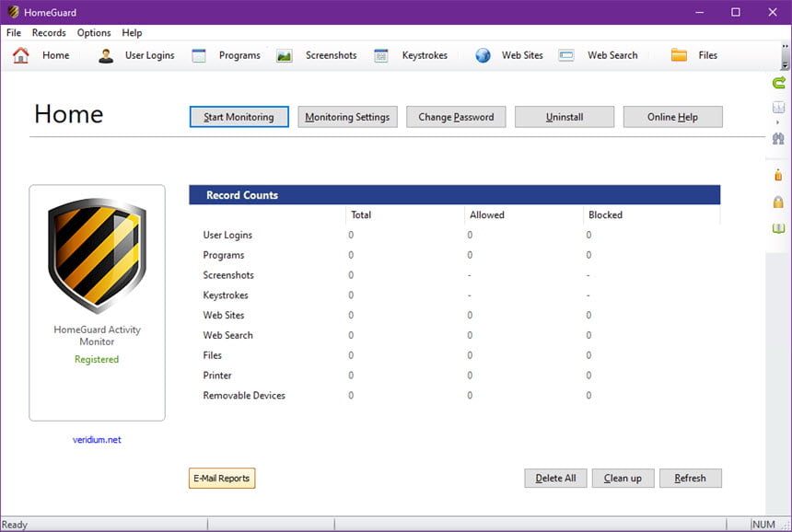Click the Home house icon in toolbar
Image resolution: width=792 pixels, height=532 pixels.
20,55
